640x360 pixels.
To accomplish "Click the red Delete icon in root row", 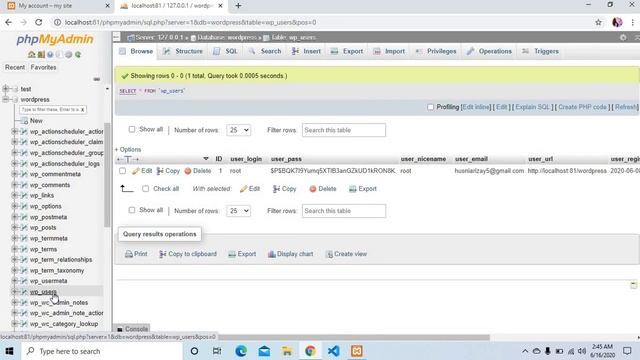I will 188,171.
